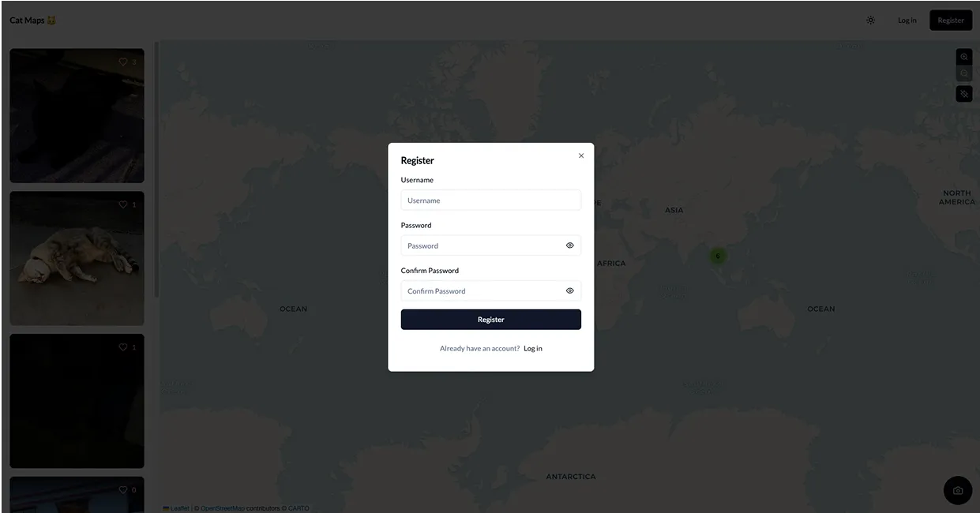Click the crossed-out icon button below zoom controls
This screenshot has width=980, height=513.
pos(964,94)
